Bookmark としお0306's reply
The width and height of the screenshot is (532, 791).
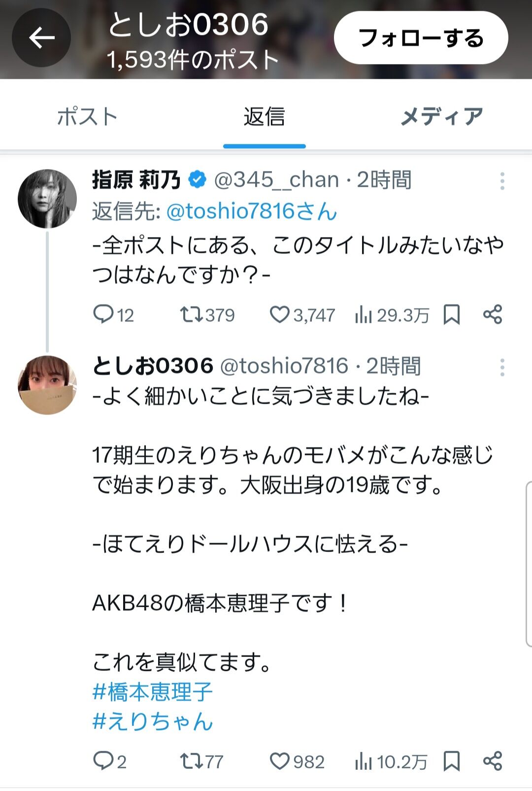451,761
